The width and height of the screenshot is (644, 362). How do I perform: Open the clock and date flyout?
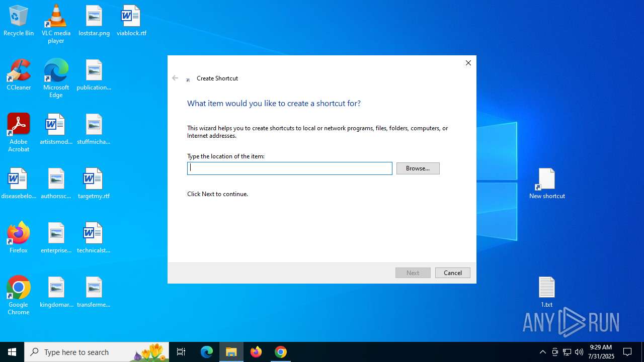pyautogui.click(x=601, y=352)
